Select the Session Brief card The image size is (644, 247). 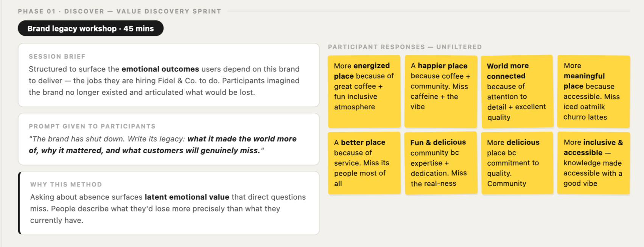point(169,75)
